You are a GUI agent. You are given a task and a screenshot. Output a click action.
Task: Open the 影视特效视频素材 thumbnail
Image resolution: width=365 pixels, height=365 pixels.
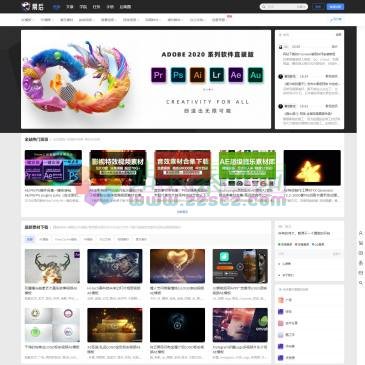click(118, 168)
